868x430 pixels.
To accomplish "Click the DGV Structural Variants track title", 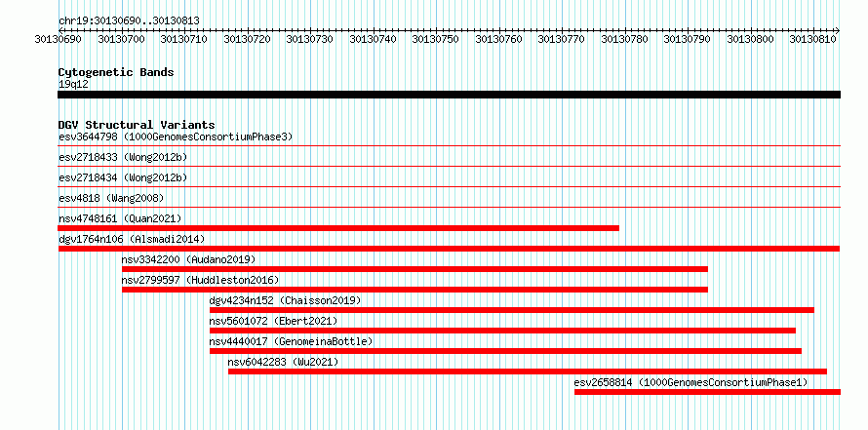I will (137, 125).
